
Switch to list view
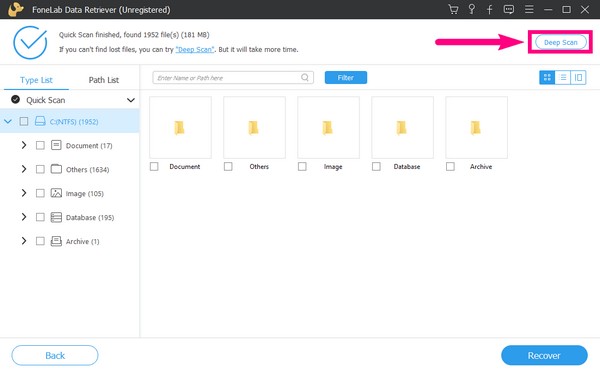(x=563, y=78)
